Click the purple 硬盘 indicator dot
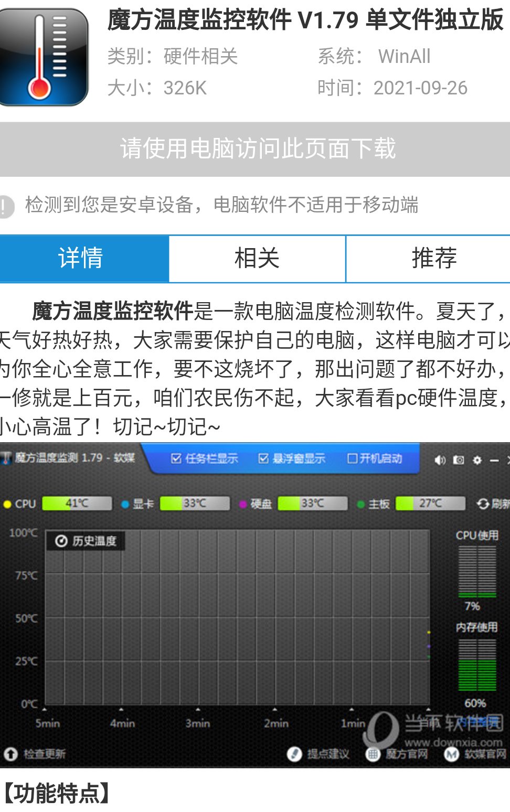This screenshot has height=812, width=510. coord(243,504)
